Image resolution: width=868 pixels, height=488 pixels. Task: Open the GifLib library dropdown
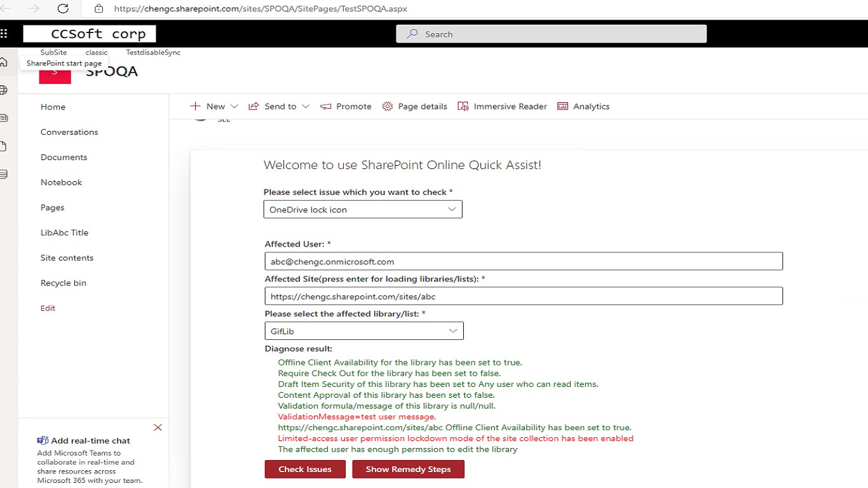pyautogui.click(x=363, y=331)
